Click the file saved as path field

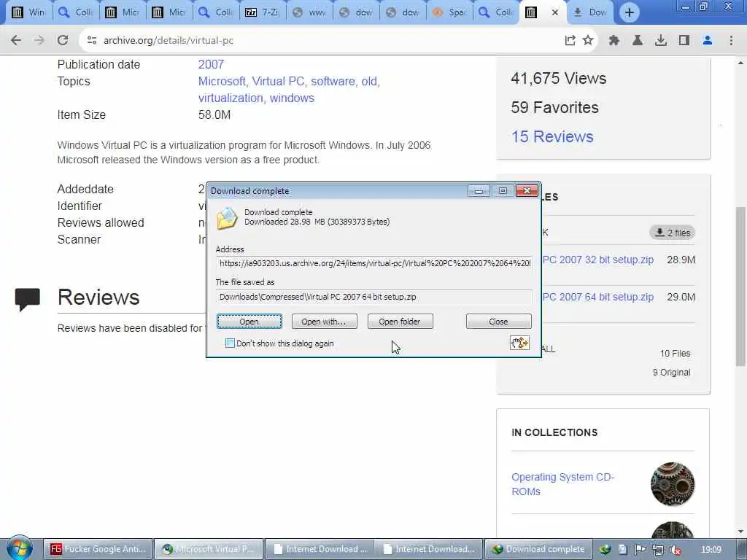pyautogui.click(x=374, y=297)
